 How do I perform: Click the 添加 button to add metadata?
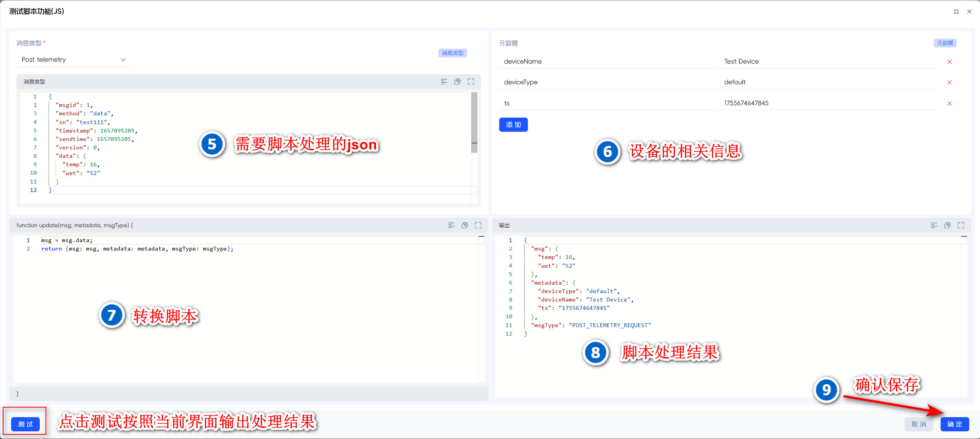point(513,125)
